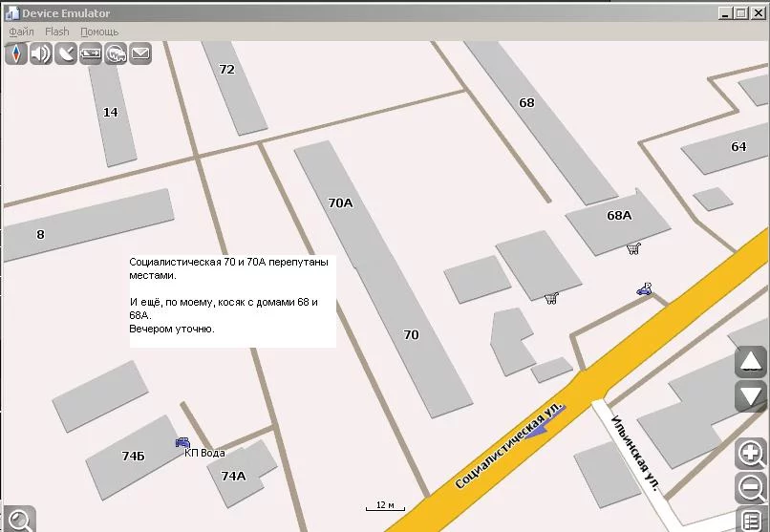
Task: Open the Файл menu
Action: click(22, 32)
